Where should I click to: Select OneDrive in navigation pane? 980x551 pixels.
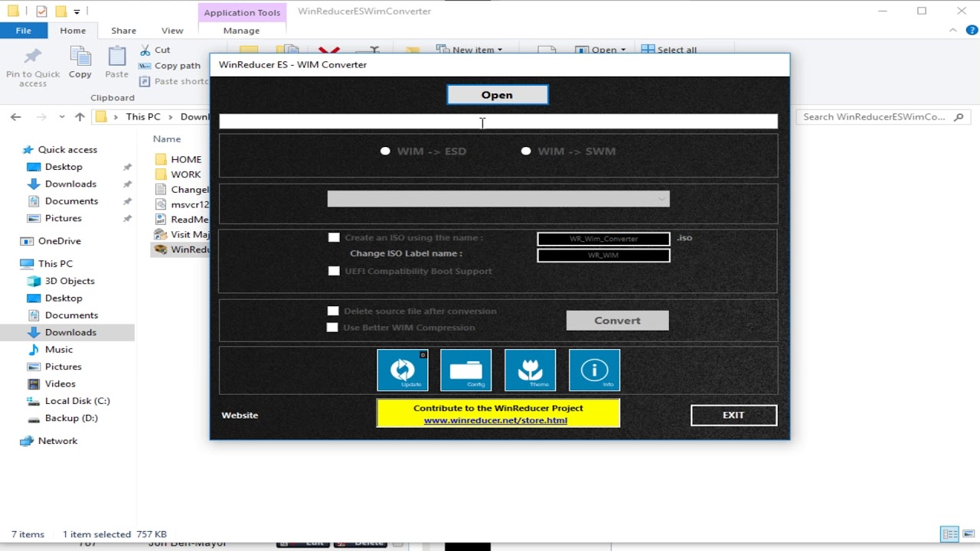pos(59,241)
